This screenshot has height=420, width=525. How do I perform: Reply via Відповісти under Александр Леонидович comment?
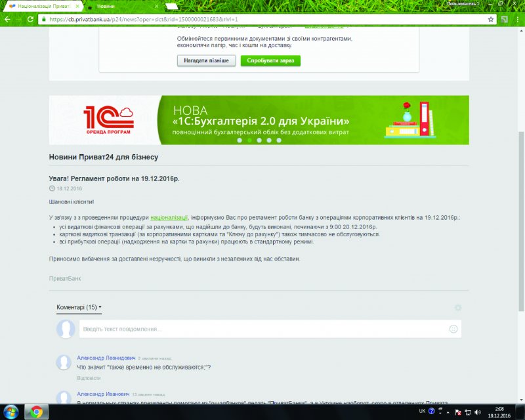[x=89, y=378]
